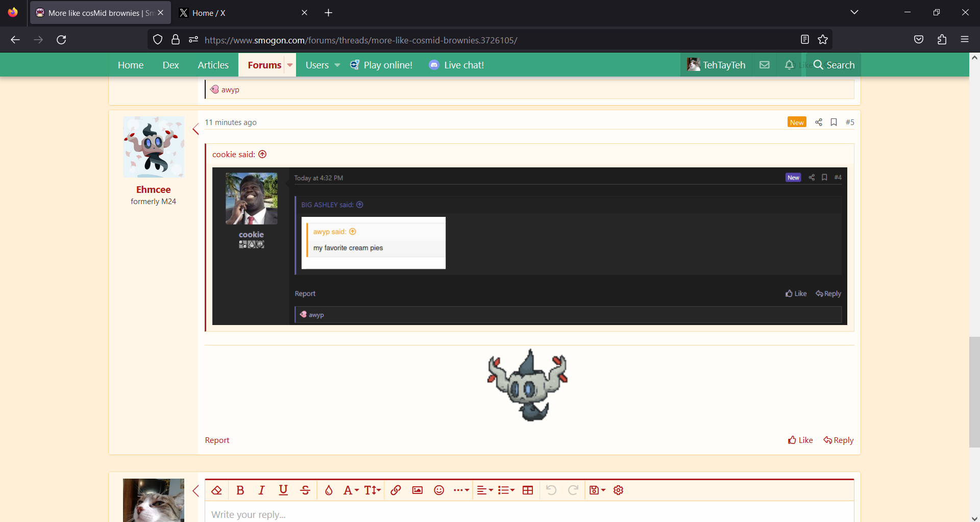The image size is (980, 522).
Task: Click the Phantump sprite image
Action: pyautogui.click(x=528, y=385)
